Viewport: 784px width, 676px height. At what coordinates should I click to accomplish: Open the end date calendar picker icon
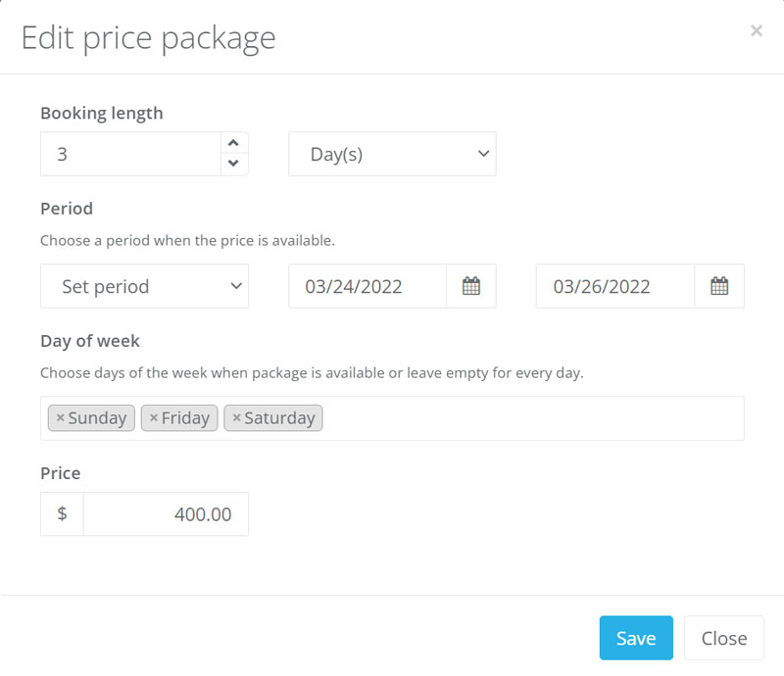click(x=719, y=286)
